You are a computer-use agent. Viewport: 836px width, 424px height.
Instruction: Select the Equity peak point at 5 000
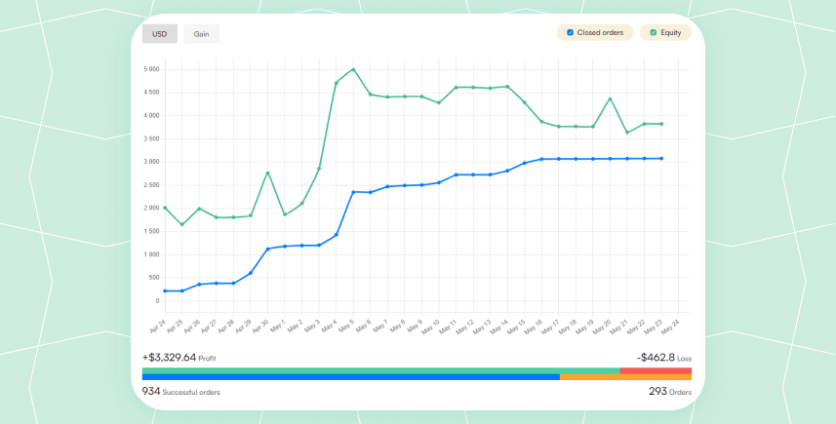(x=353, y=70)
